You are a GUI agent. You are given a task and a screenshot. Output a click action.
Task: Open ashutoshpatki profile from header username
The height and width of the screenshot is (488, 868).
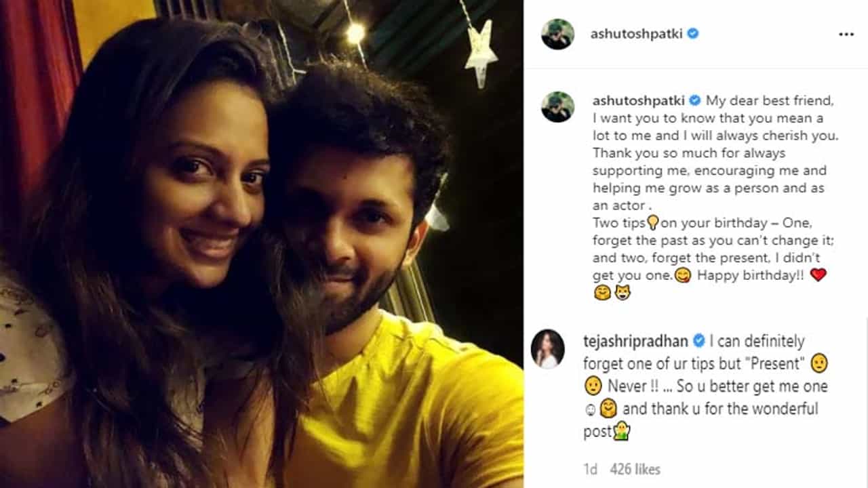point(637,34)
